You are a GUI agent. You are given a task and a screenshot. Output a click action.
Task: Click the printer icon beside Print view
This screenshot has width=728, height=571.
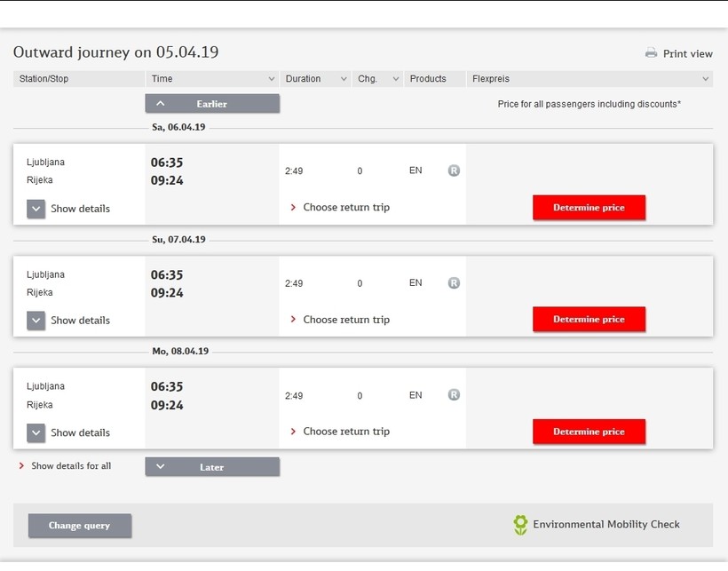point(651,53)
